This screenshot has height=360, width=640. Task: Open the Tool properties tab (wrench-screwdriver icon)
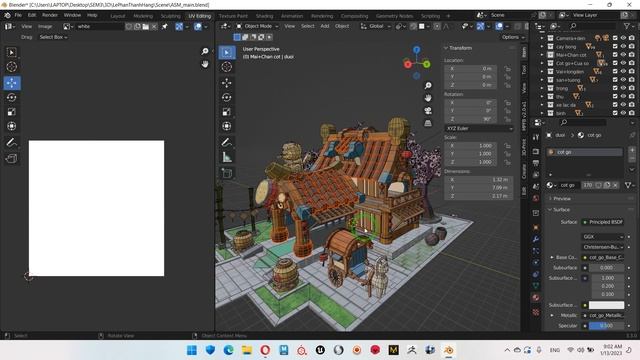click(536, 138)
